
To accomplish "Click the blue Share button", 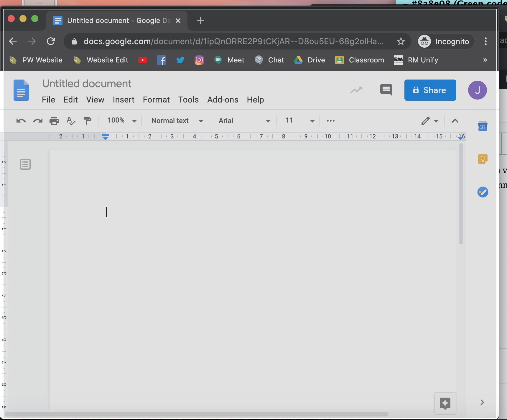I will [430, 90].
